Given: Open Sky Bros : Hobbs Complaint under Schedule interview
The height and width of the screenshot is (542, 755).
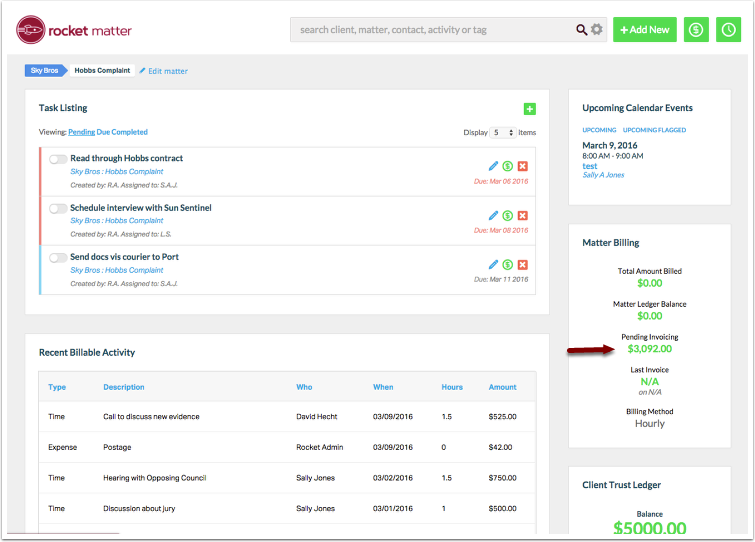Looking at the screenshot, I should [x=117, y=221].
